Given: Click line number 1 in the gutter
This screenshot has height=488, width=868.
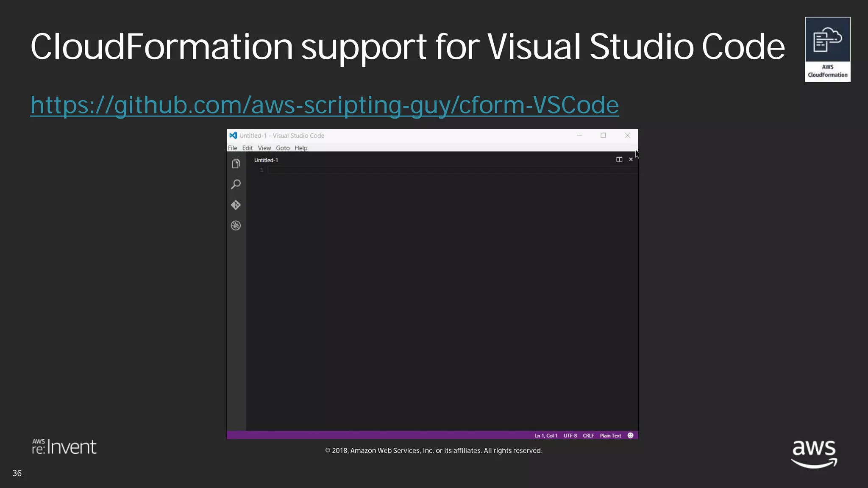Looking at the screenshot, I should [x=262, y=170].
